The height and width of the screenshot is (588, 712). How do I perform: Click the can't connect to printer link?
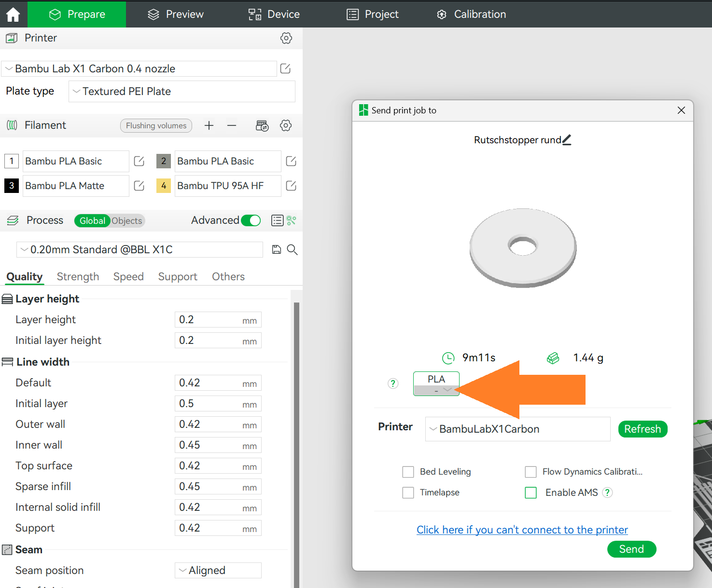coord(522,530)
